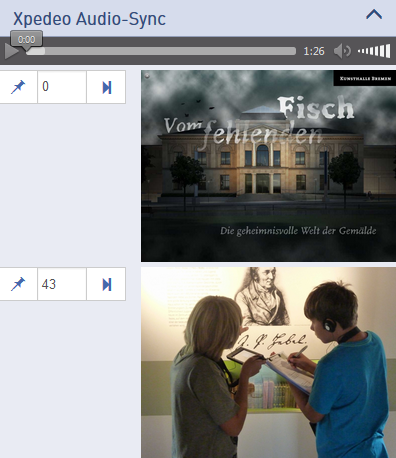
Task: Click the audio progress bar
Action: point(161,51)
